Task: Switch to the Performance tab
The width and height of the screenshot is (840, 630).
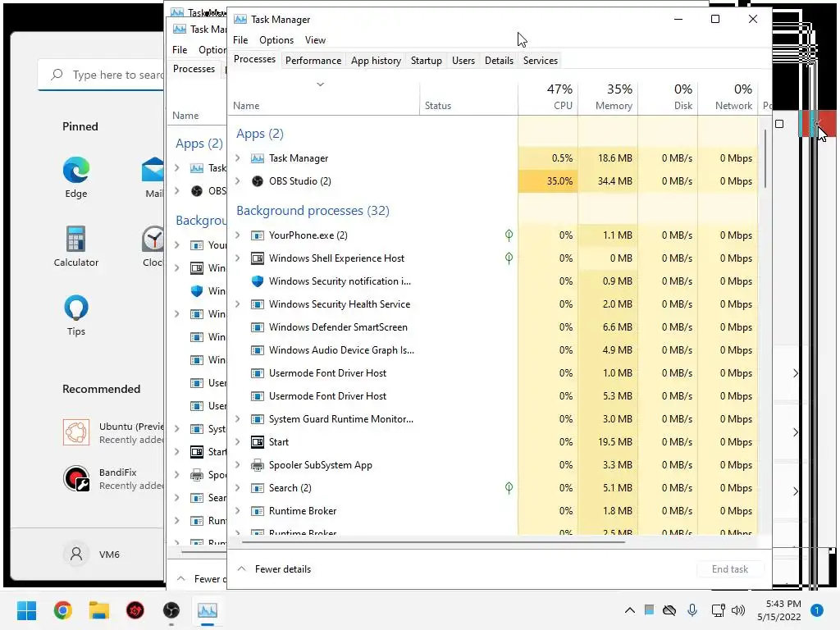Action: pos(313,61)
